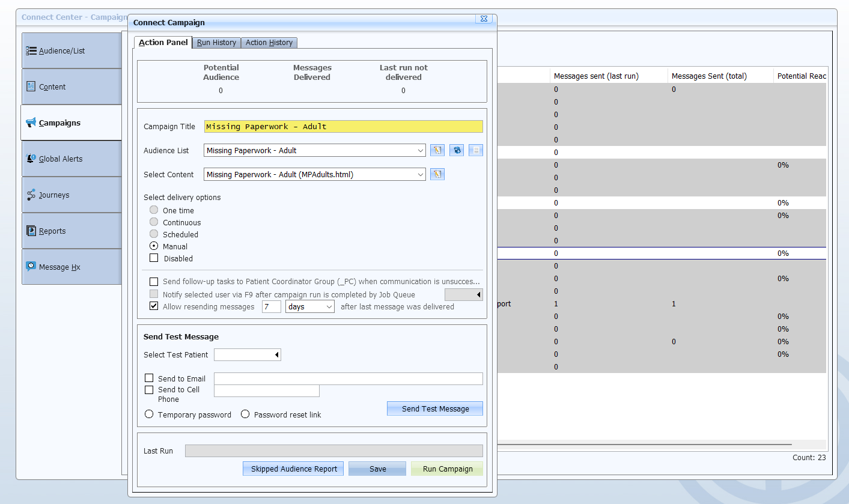
Task: Click the Journeys sidebar icon
Action: point(31,195)
